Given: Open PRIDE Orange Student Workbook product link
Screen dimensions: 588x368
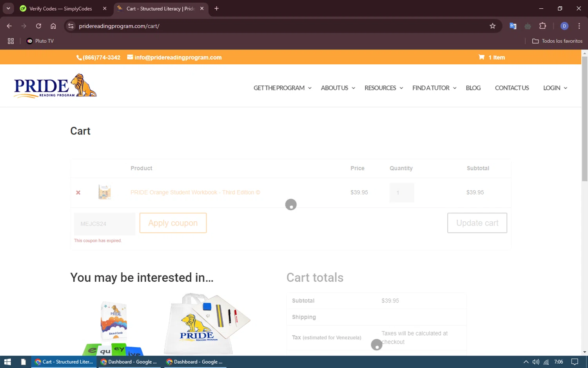Looking at the screenshot, I should [x=195, y=192].
